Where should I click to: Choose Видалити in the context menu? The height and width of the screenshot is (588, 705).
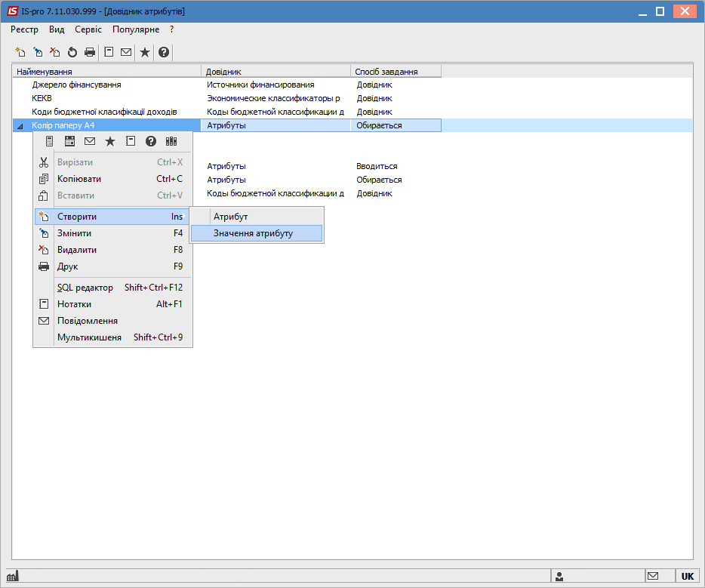click(113, 250)
